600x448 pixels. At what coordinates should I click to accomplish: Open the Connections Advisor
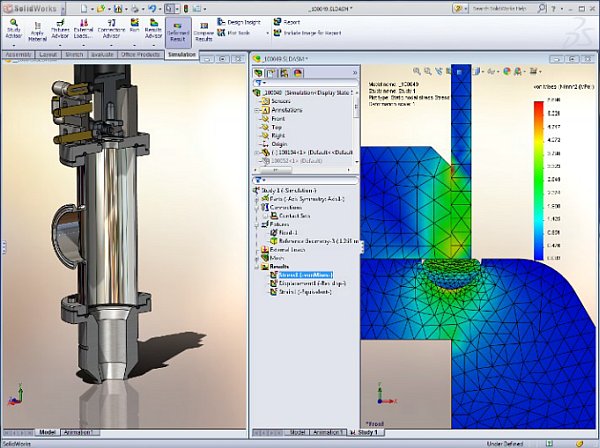click(109, 30)
